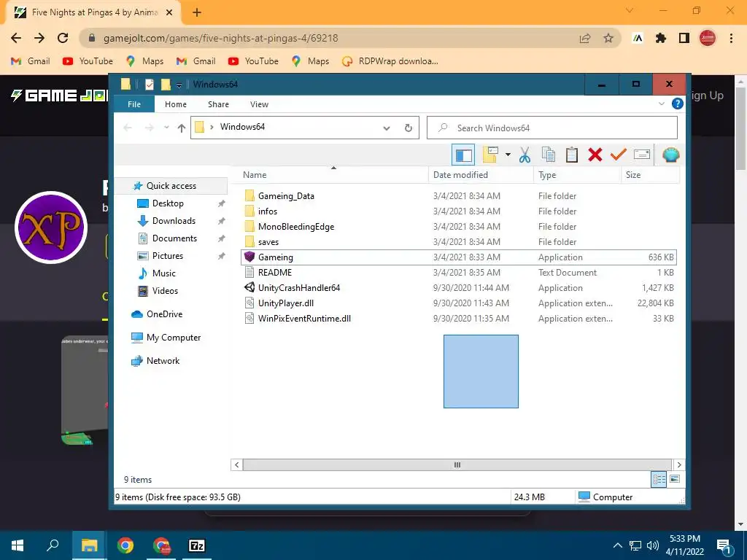This screenshot has width=747, height=560.
Task: Sort by Date modified column header
Action: tap(481, 175)
